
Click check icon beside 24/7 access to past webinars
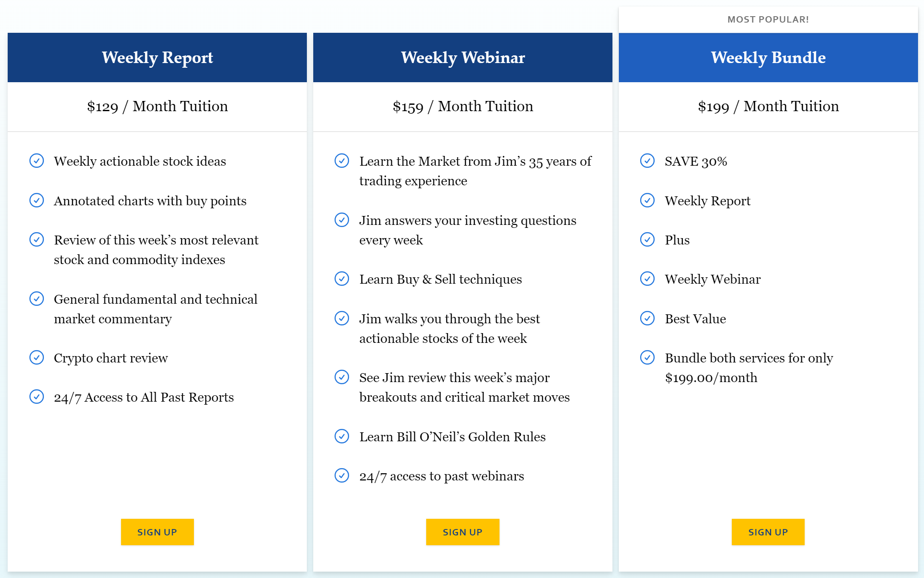pos(342,475)
